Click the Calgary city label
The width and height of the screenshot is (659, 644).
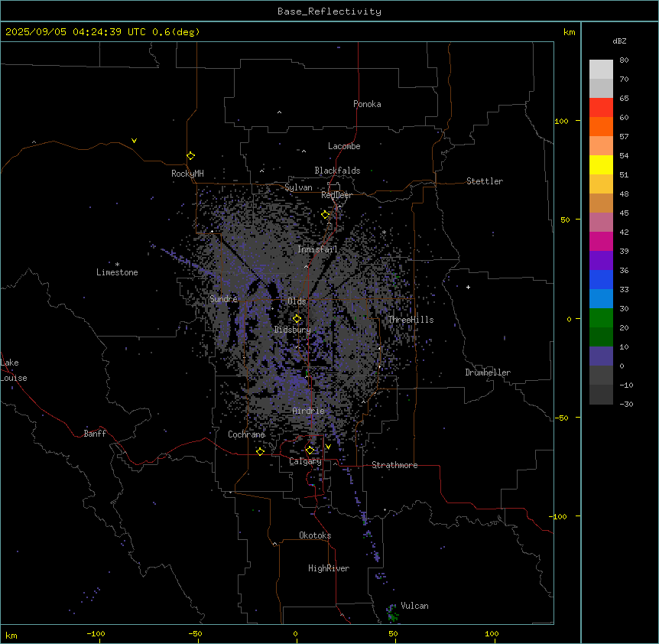tap(305, 461)
